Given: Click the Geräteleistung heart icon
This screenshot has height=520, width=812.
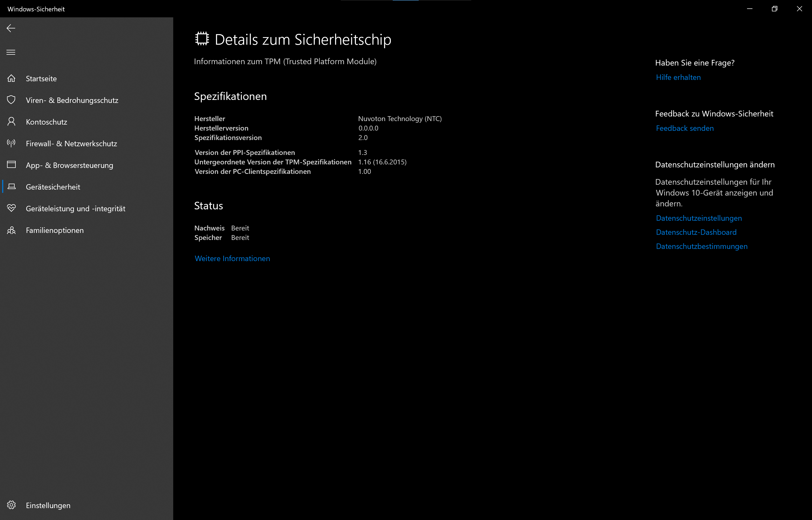Looking at the screenshot, I should [11, 208].
